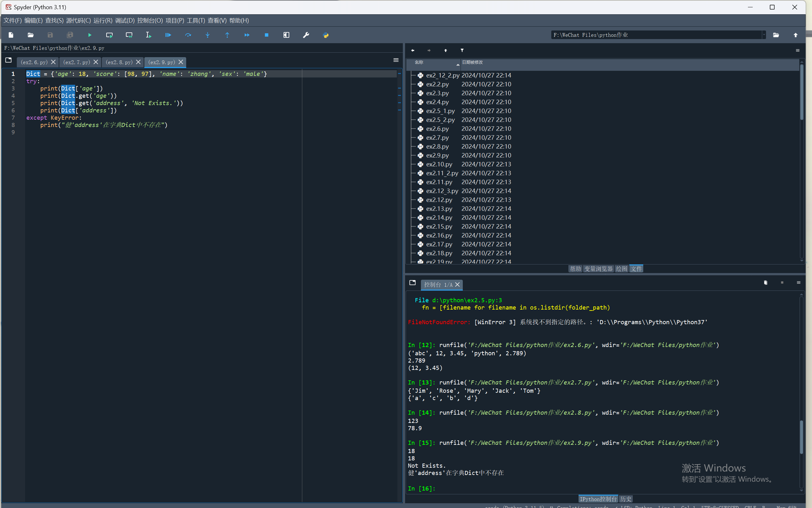Viewport: 812px width, 508px height.
Task: Open the 调试(D) menu
Action: pyautogui.click(x=124, y=21)
